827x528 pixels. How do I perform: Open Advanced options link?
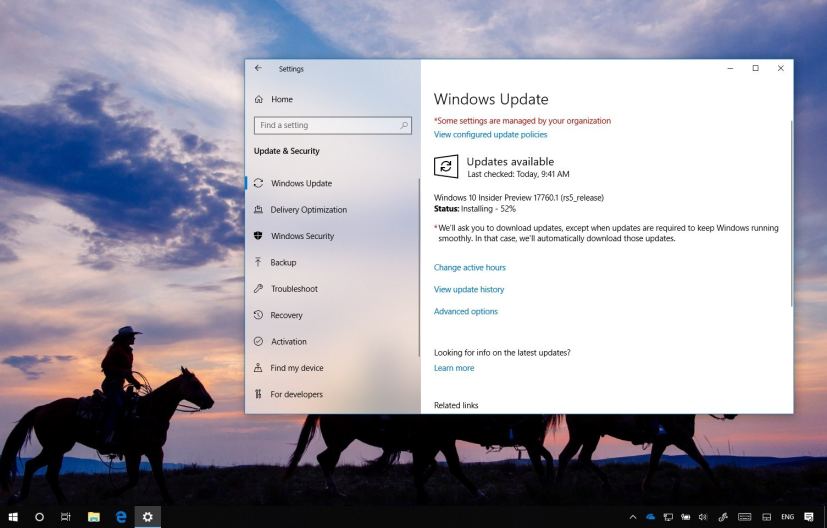(466, 312)
